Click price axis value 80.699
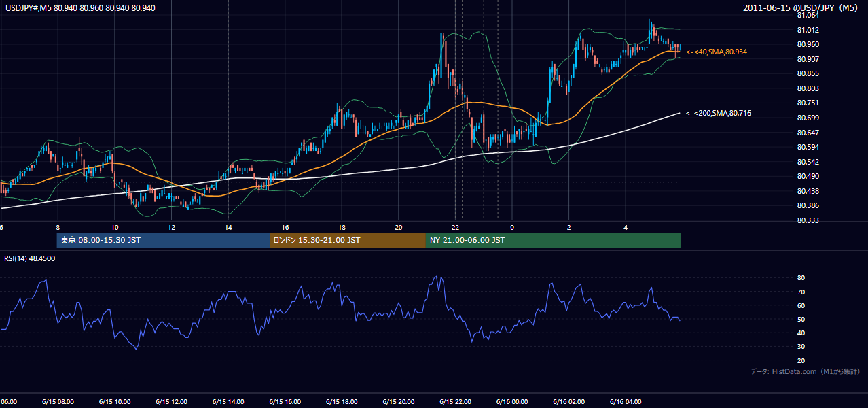868x408 pixels. tap(808, 118)
